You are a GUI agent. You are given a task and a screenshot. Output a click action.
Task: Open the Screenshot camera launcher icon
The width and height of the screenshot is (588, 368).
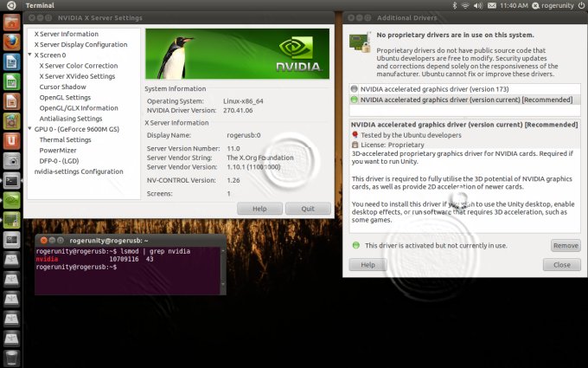11,161
